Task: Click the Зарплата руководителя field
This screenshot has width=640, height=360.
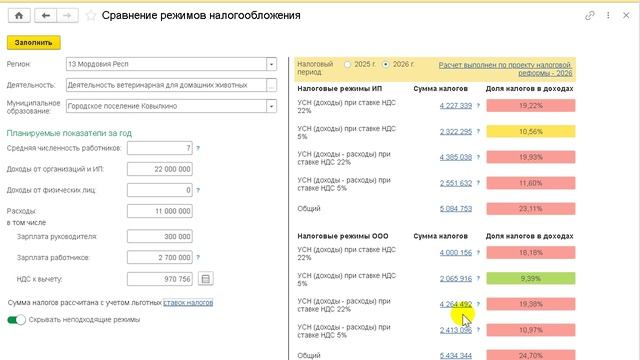Action: pos(160,236)
